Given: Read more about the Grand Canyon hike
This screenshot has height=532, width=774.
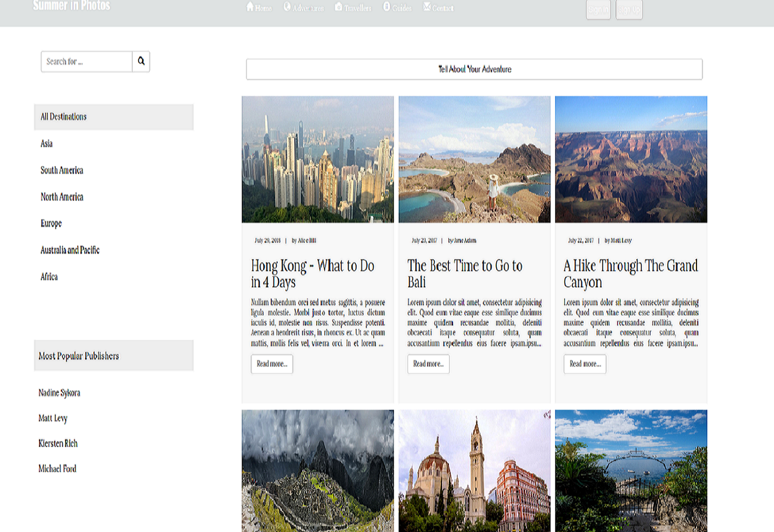Looking at the screenshot, I should (x=585, y=364).
